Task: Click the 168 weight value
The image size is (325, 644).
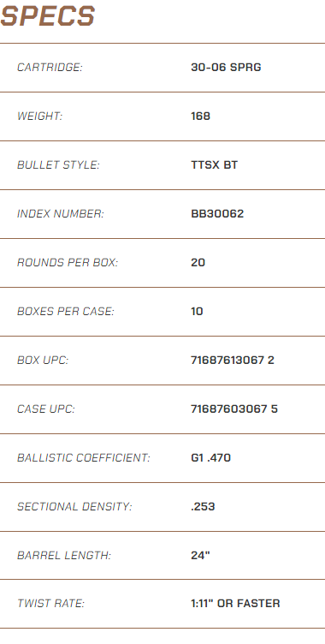Action: (x=200, y=116)
